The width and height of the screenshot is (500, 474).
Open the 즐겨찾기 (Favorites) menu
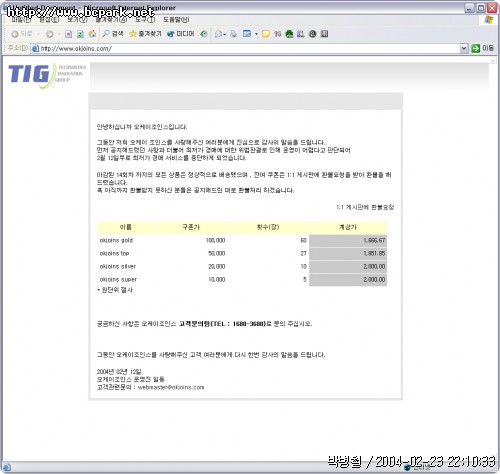point(111,20)
